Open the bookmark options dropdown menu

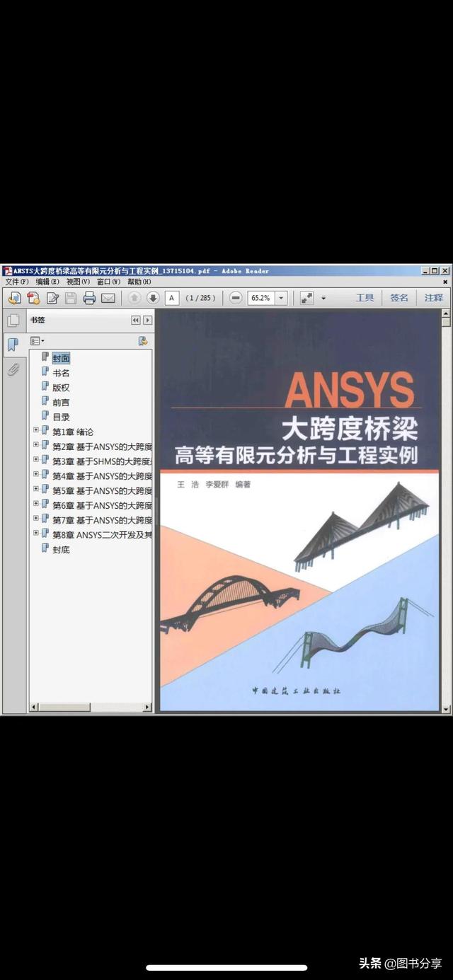[x=38, y=341]
